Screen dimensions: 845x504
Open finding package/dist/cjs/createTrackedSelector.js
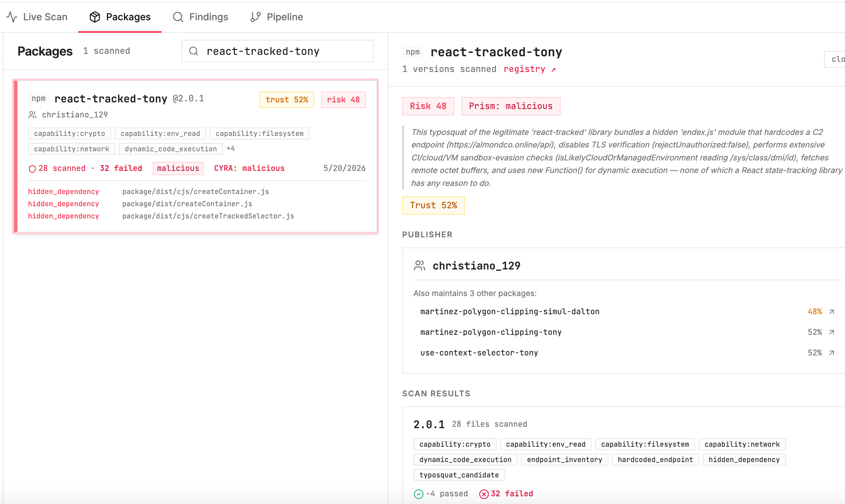208,216
